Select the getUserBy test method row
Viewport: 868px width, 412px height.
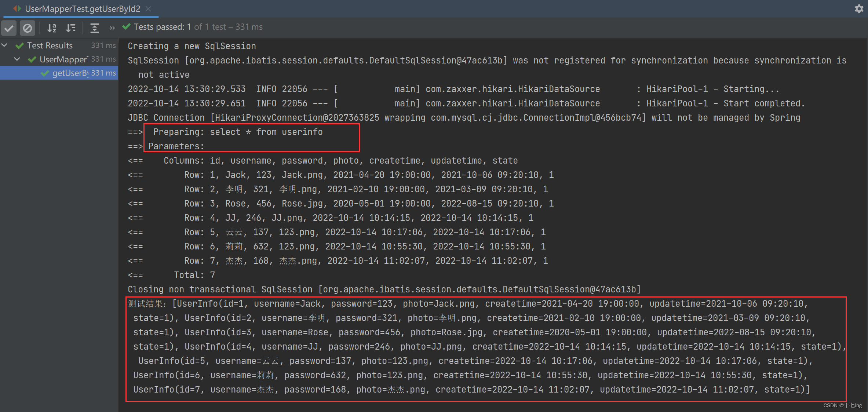tap(70, 73)
